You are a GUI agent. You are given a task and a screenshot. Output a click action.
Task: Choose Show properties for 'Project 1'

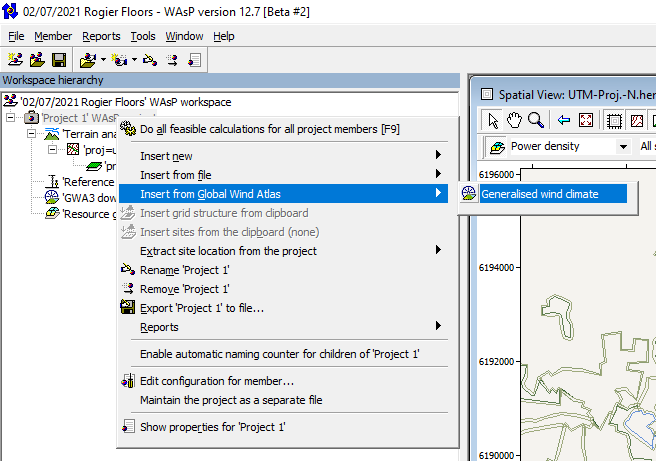pos(283,427)
